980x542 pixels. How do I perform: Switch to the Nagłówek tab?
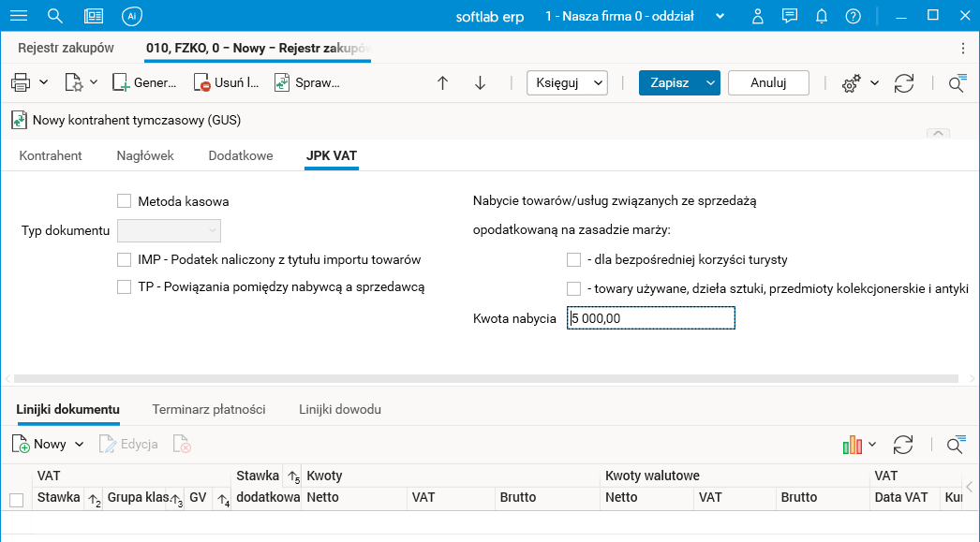click(145, 156)
